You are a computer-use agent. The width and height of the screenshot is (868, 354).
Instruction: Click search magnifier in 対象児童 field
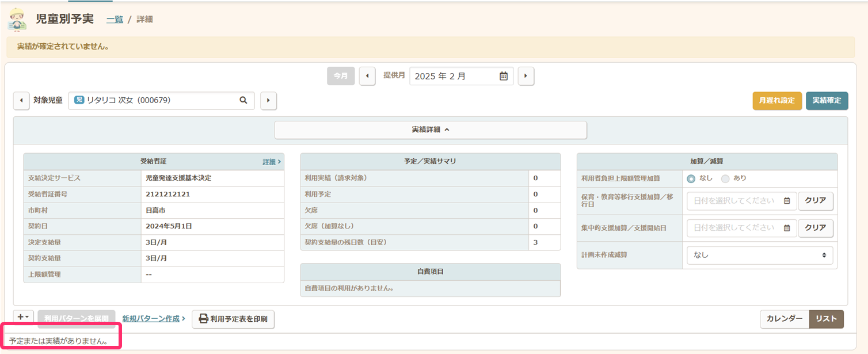pyautogui.click(x=243, y=100)
